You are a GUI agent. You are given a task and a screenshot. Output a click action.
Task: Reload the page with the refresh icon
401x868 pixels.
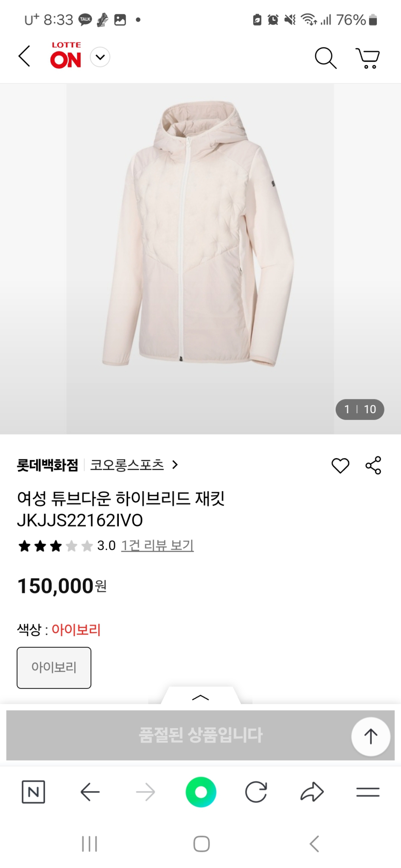click(256, 792)
